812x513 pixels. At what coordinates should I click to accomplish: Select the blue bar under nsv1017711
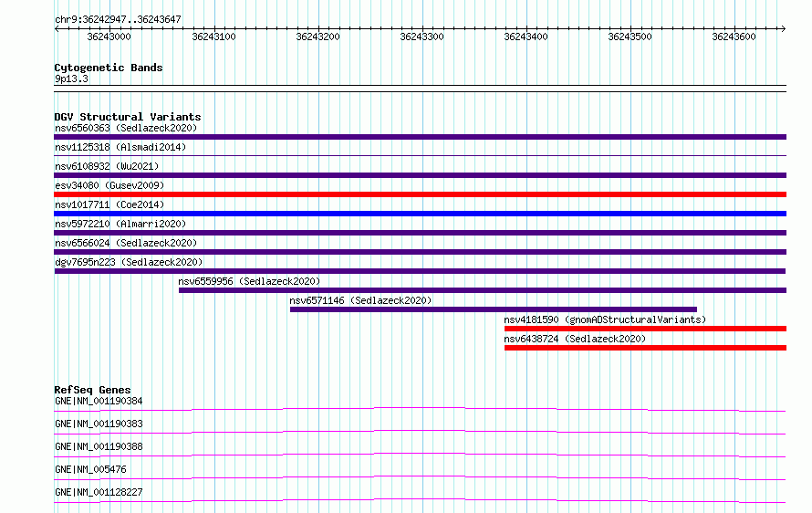point(420,214)
